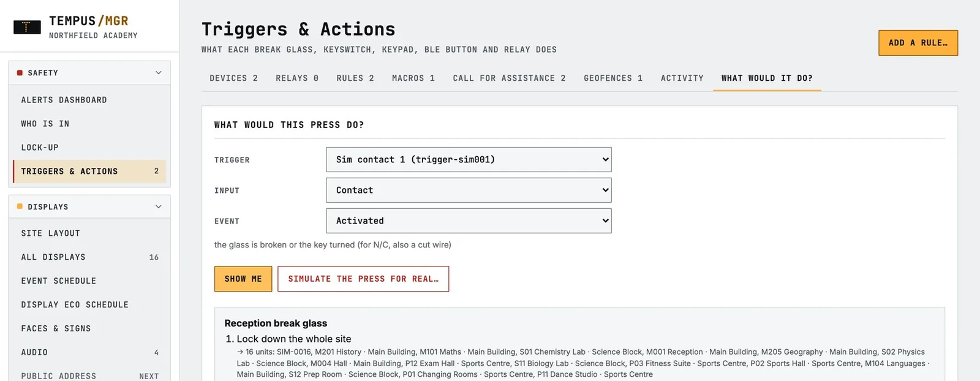Click the Tempus logo icon
Image resolution: width=980 pixels, height=381 pixels.
[27, 27]
